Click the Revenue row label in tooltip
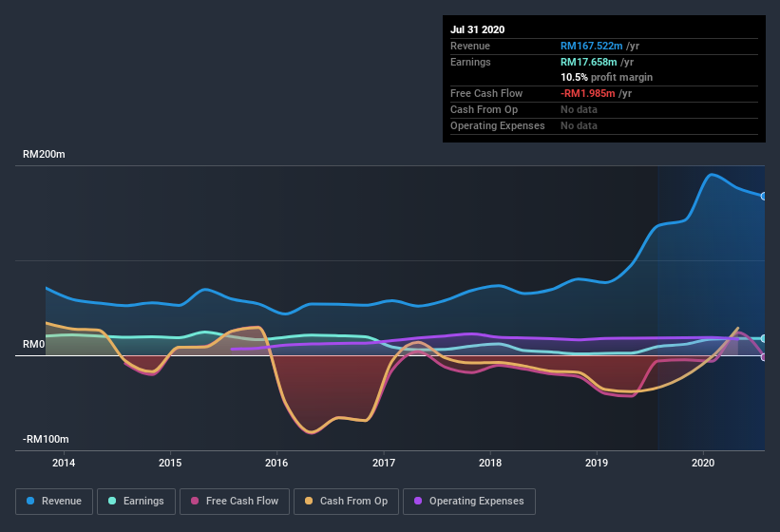780x532 pixels. [x=470, y=46]
